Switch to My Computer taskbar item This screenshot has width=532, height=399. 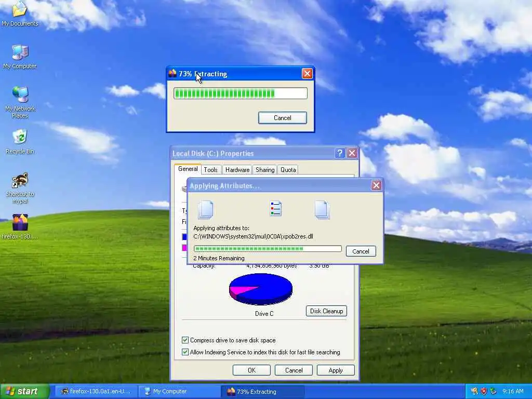tap(179, 391)
